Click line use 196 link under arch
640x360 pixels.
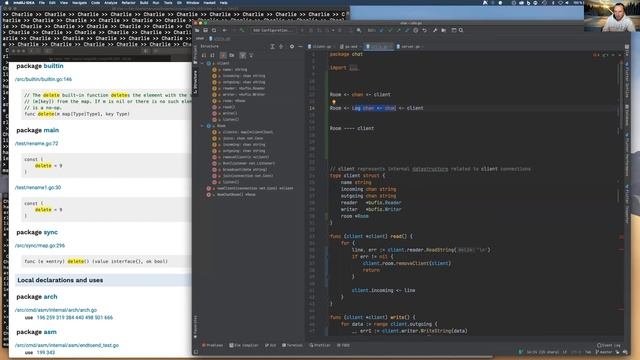tap(40, 317)
